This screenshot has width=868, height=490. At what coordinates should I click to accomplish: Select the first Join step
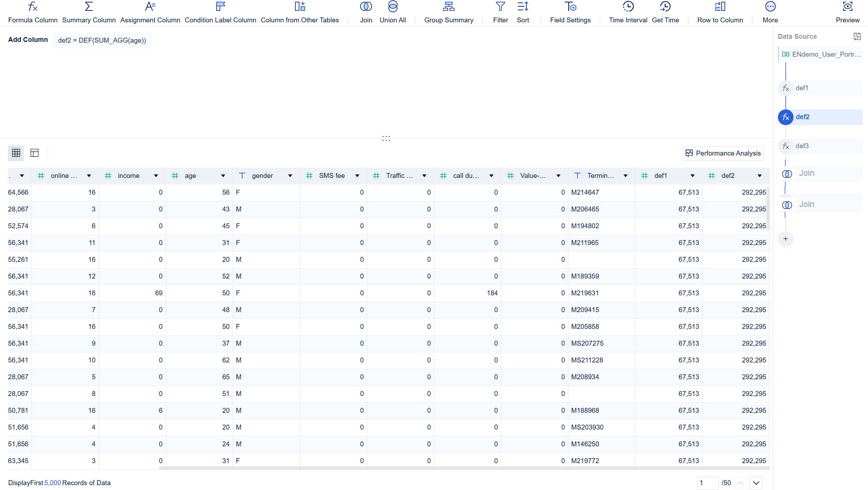click(x=820, y=173)
